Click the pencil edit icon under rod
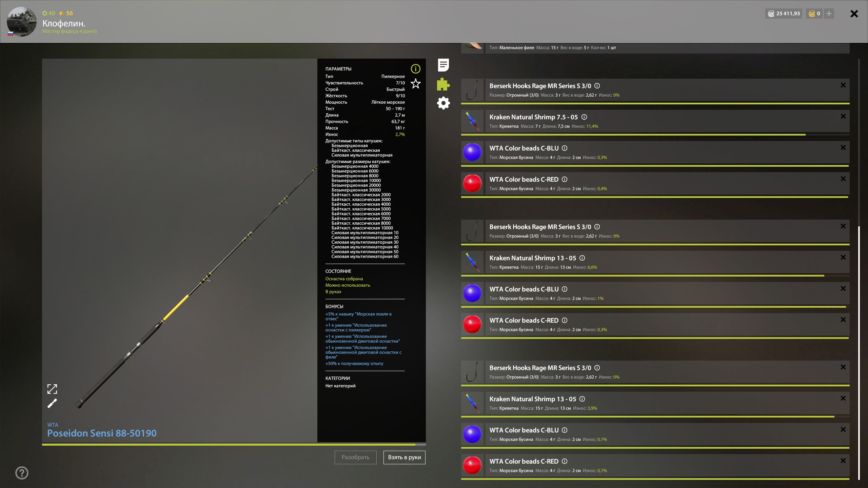868x488 pixels. pyautogui.click(x=52, y=403)
